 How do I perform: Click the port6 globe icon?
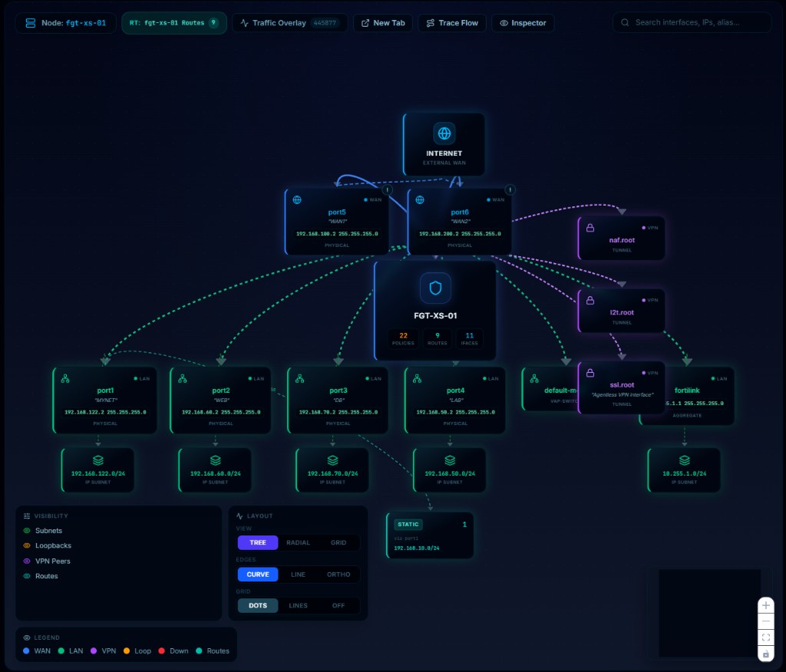pyautogui.click(x=420, y=200)
